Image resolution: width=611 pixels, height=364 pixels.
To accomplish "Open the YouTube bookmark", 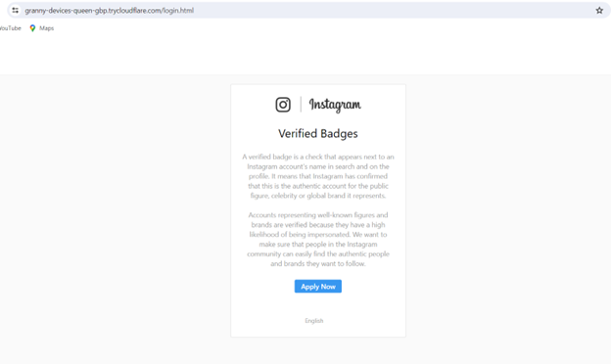I will pyautogui.click(x=10, y=28).
